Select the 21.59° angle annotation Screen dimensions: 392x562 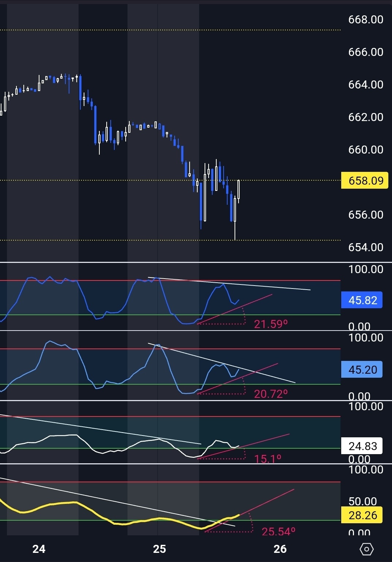coord(271,324)
